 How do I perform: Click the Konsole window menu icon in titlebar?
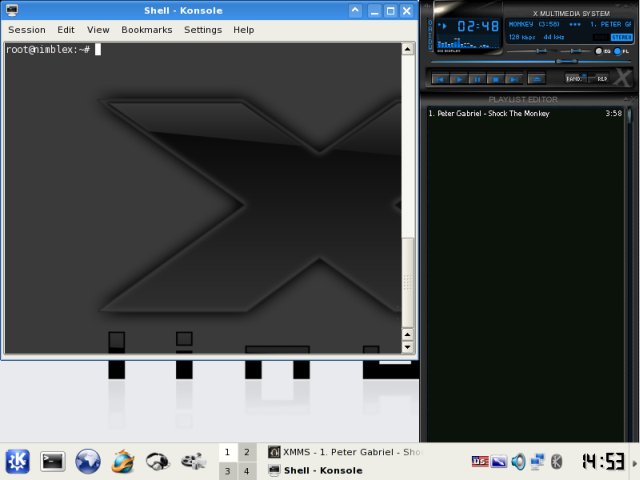pos(12,10)
